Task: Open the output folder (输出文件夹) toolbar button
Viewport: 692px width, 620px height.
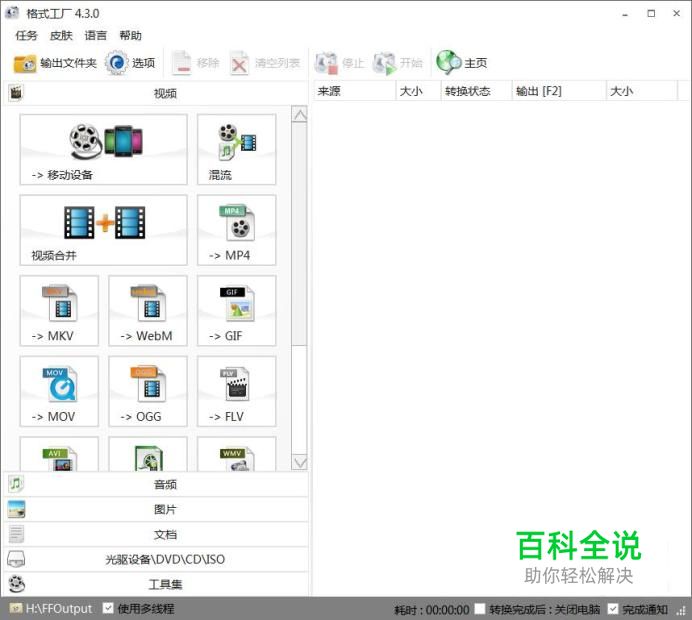Action: tap(55, 63)
